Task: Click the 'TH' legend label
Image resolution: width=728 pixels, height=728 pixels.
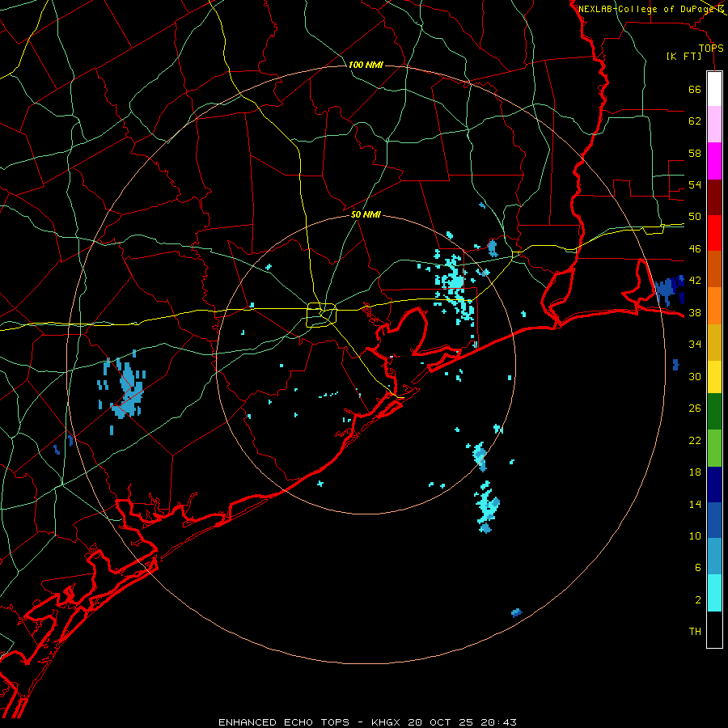Action: point(695,632)
